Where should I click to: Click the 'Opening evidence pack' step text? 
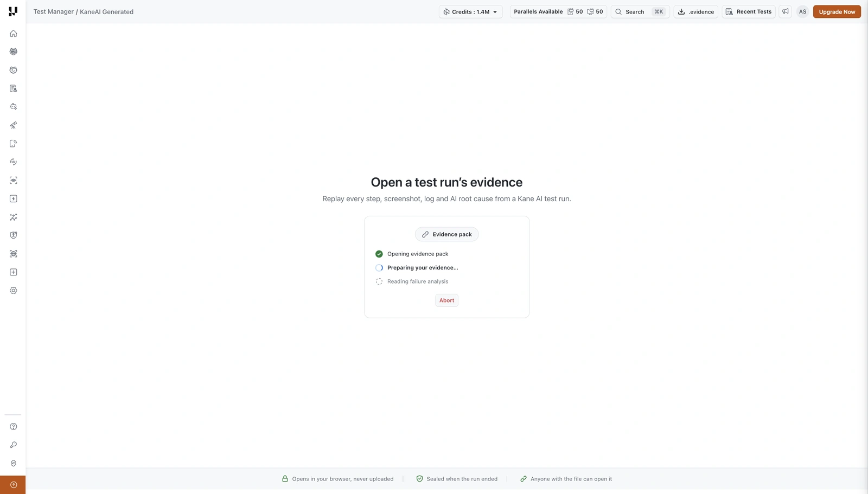click(418, 254)
